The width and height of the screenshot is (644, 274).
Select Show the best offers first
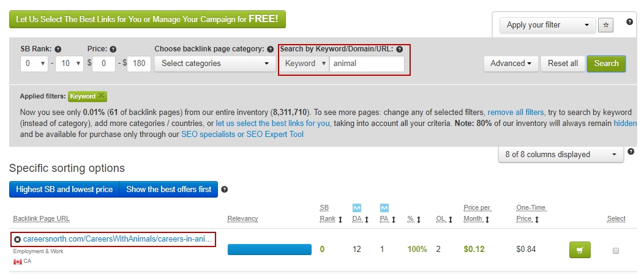coord(169,190)
